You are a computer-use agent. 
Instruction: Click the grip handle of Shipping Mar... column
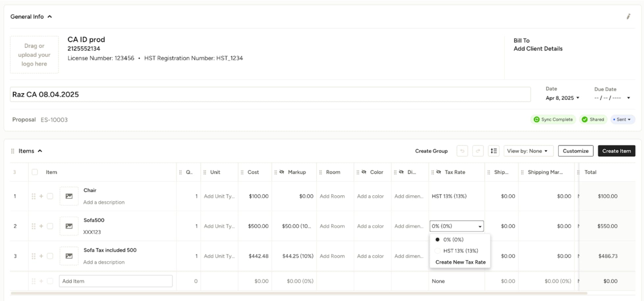pyautogui.click(x=522, y=172)
